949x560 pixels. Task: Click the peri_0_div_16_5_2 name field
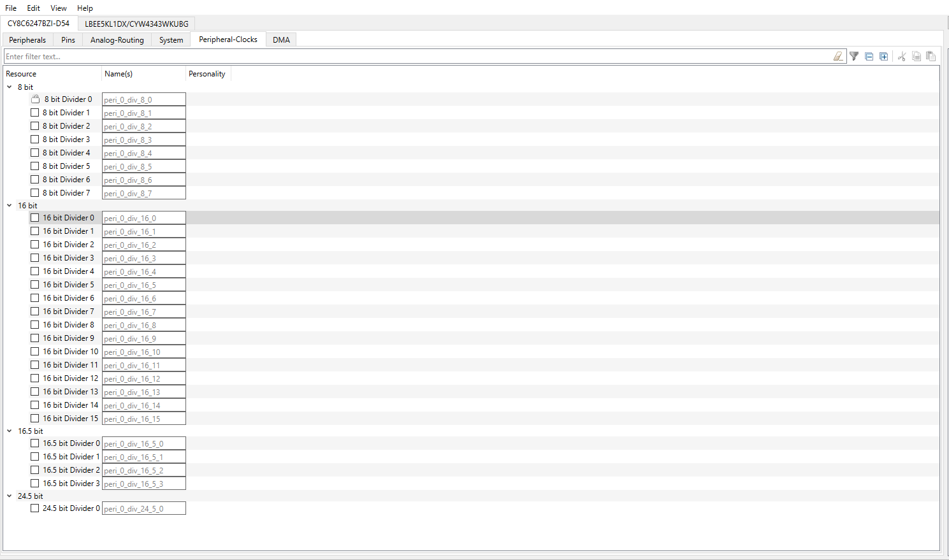pos(144,470)
